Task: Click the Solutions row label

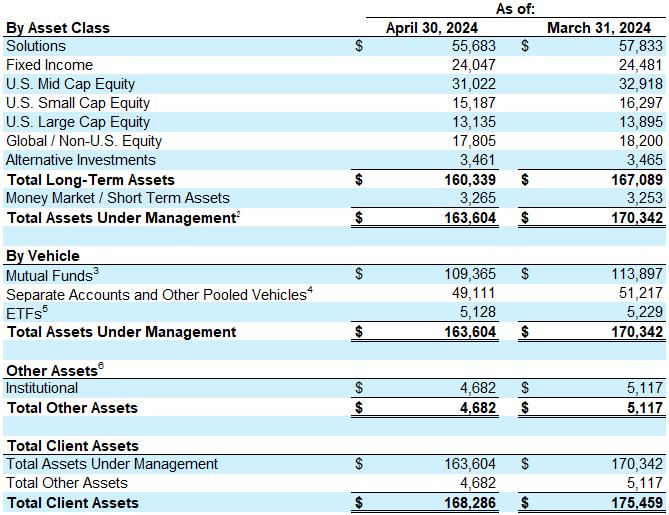Action: point(36,46)
